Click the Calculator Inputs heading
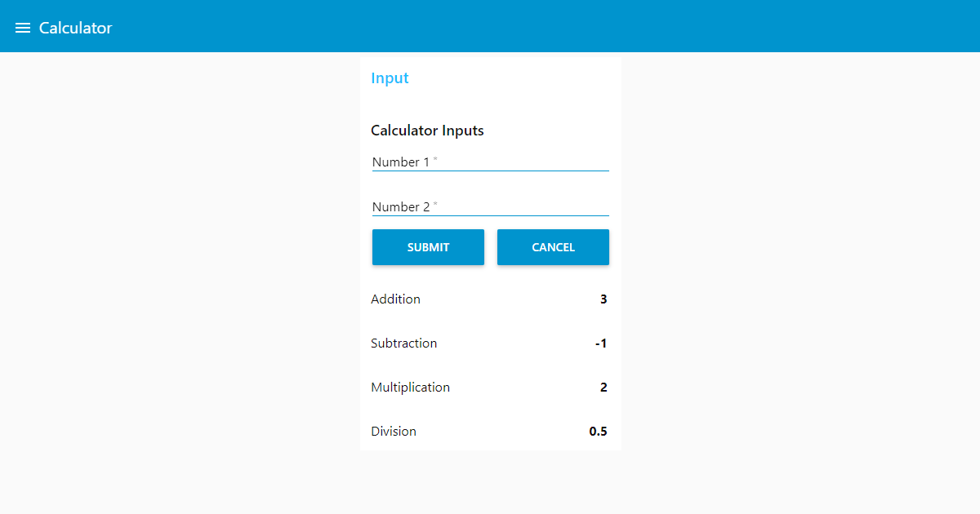 427,131
